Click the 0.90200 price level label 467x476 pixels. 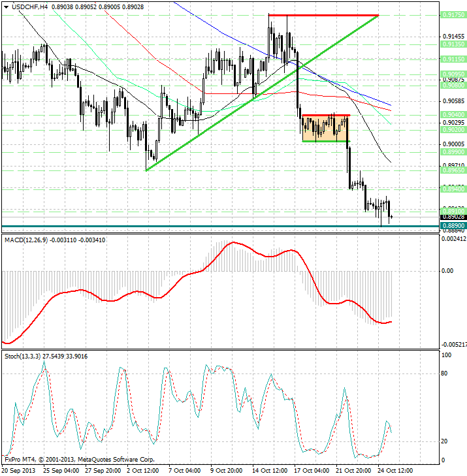pyautogui.click(x=453, y=130)
